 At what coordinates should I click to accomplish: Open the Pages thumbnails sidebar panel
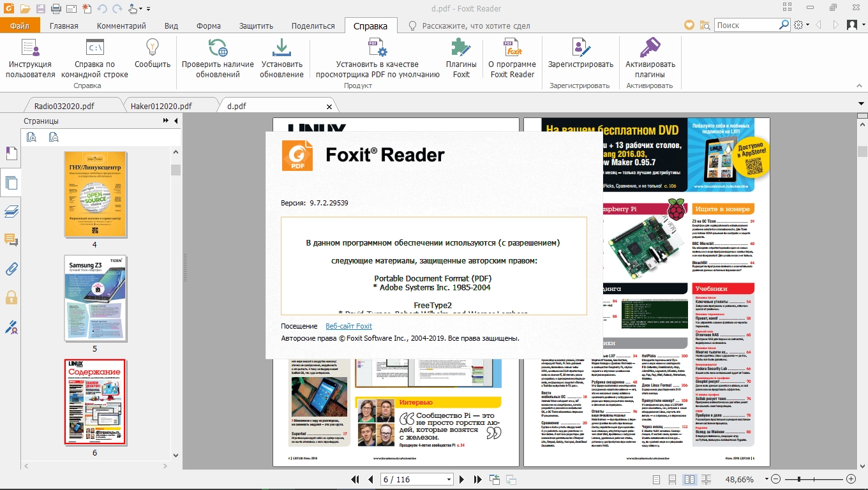click(x=11, y=183)
